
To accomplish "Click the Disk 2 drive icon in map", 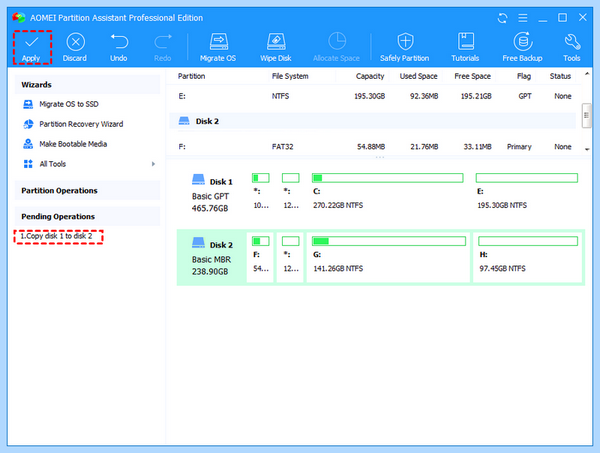I will [198, 242].
